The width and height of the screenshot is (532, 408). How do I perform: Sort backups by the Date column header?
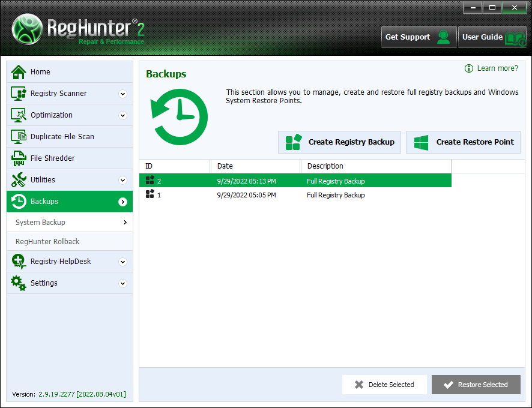tap(255, 166)
